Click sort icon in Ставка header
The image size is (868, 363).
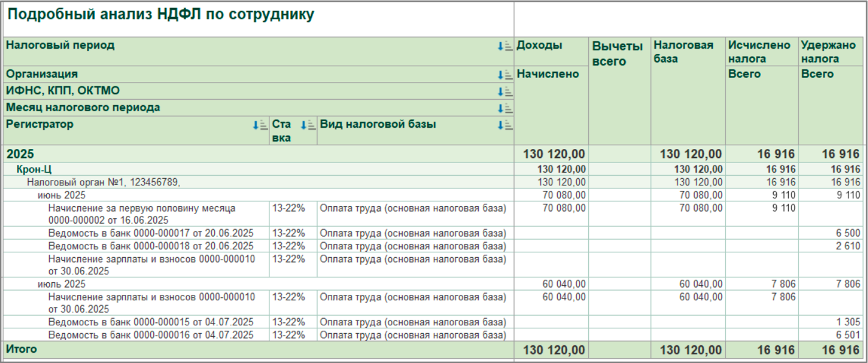308,125
